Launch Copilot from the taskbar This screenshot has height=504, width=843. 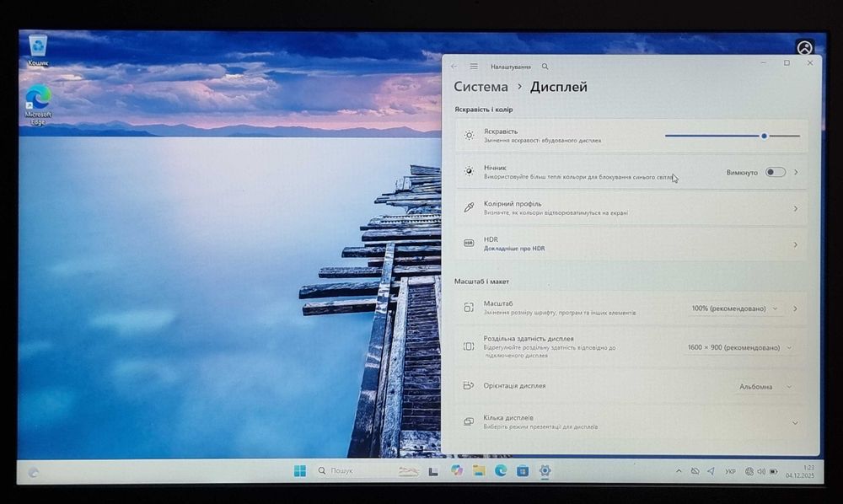pyautogui.click(x=456, y=470)
